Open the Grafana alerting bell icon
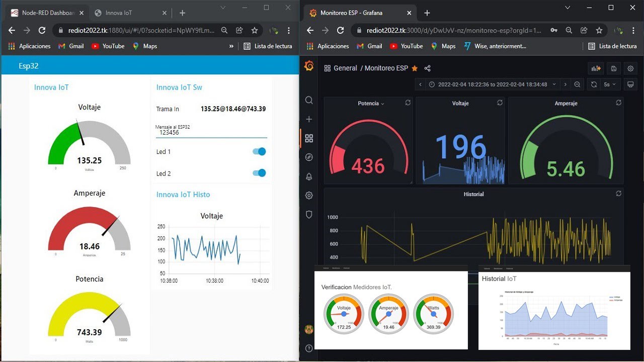 (309, 176)
